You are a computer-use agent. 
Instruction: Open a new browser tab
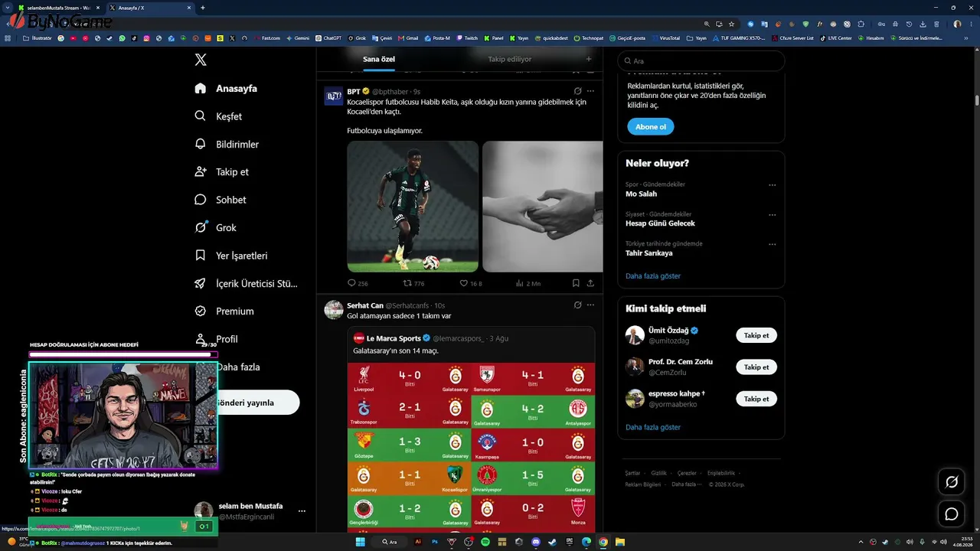click(x=203, y=8)
